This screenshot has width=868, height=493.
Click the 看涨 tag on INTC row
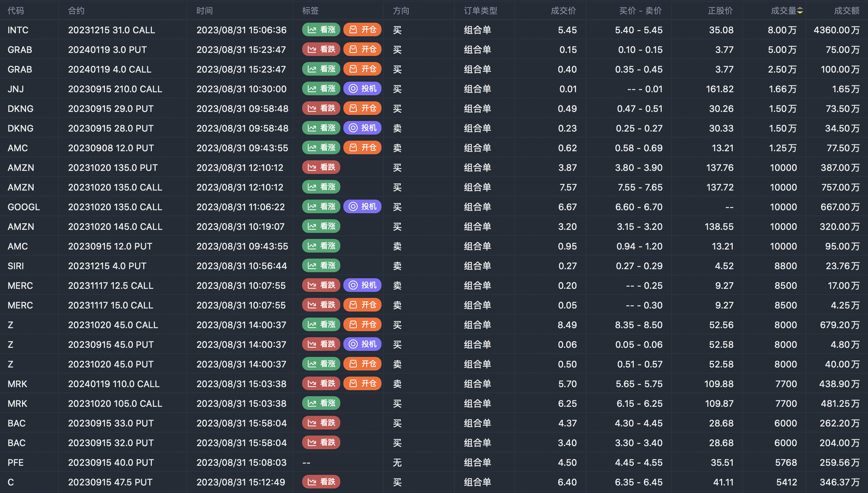[321, 30]
